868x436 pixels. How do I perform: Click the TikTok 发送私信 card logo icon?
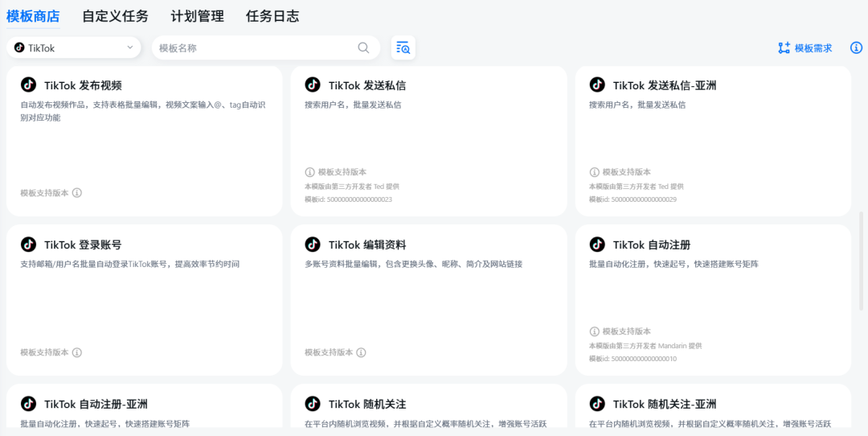(313, 84)
